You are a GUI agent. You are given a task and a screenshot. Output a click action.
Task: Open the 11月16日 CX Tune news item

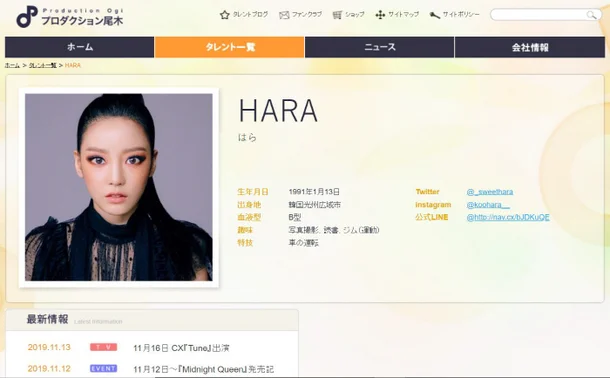click(181, 348)
